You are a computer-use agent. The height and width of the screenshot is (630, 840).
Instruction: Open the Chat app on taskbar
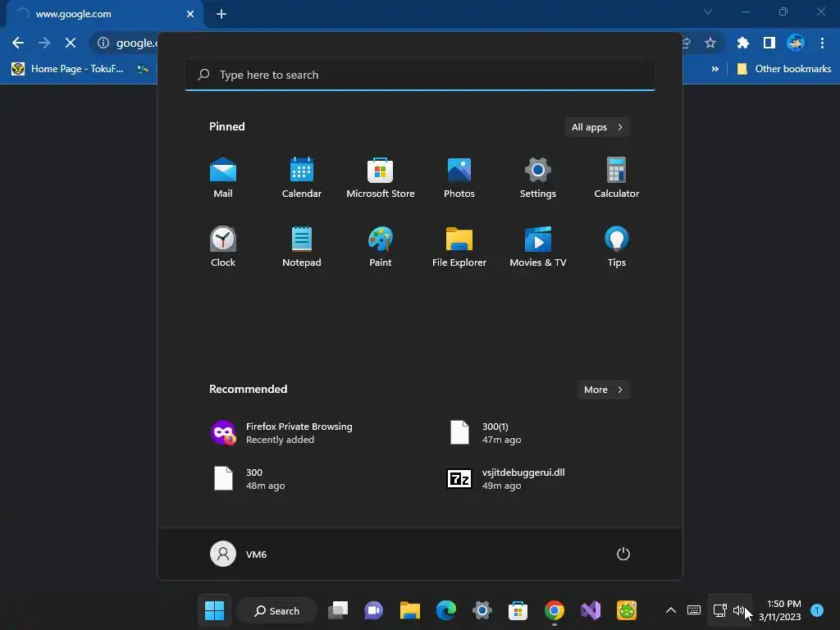tap(374, 610)
